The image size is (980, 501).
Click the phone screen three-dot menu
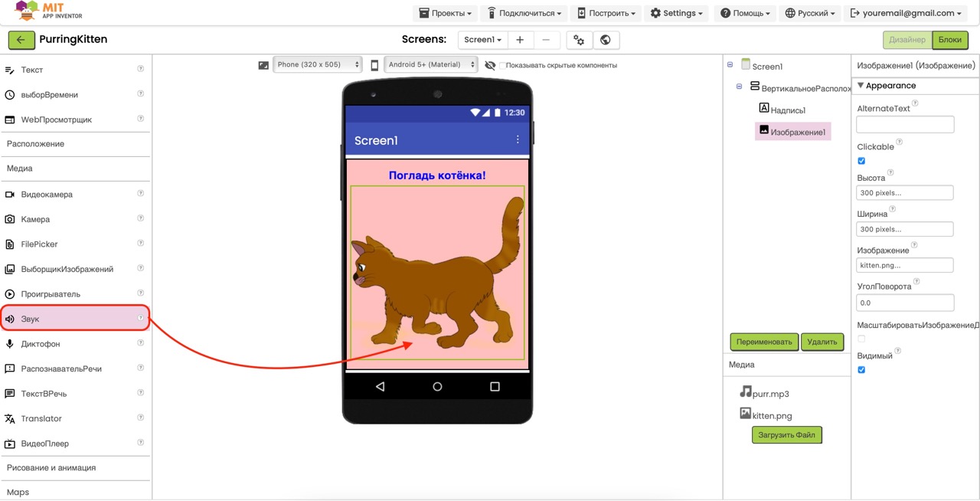(x=518, y=139)
